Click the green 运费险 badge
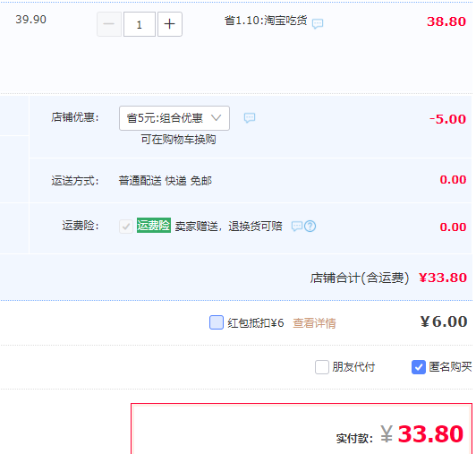This screenshot has height=454, width=476. 154,226
